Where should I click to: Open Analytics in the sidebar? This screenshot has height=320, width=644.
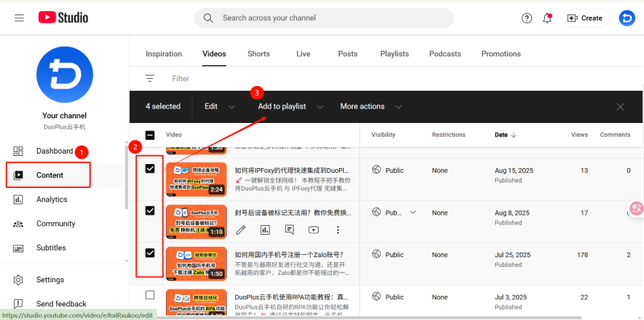(52, 199)
